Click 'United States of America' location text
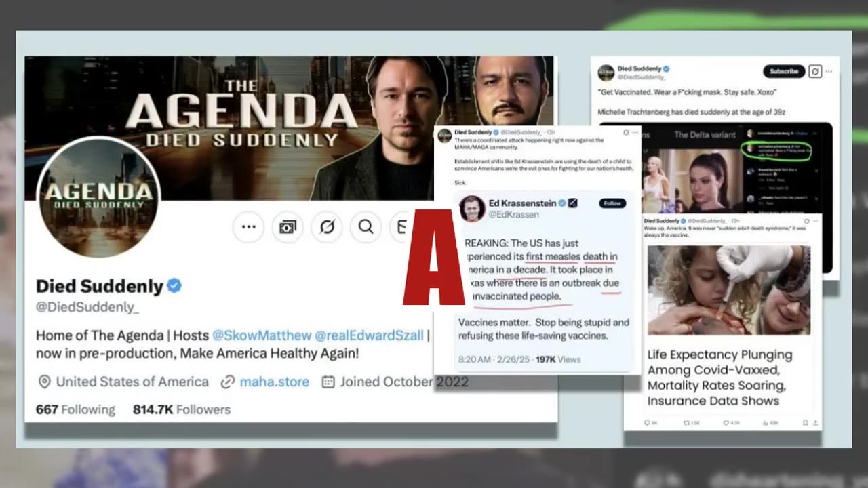868x488 pixels. [x=132, y=382]
